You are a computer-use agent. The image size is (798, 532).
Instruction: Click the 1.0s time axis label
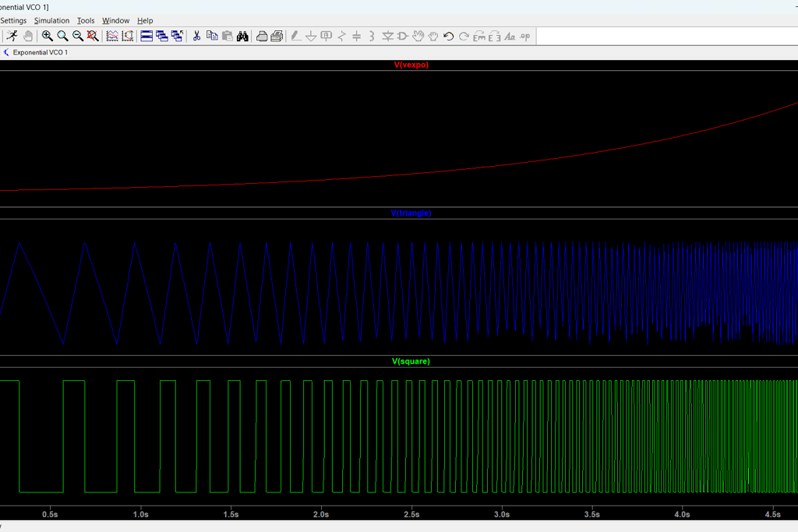[x=140, y=514]
